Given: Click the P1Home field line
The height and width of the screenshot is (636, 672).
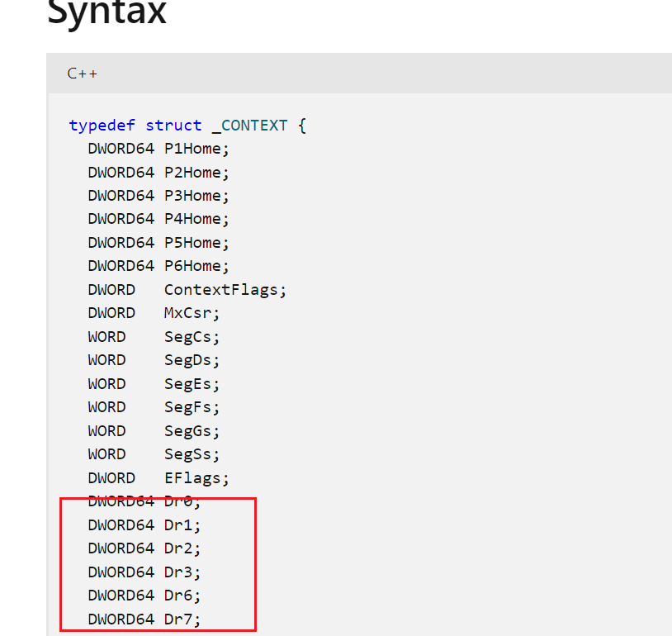Looking at the screenshot, I should point(159,150).
